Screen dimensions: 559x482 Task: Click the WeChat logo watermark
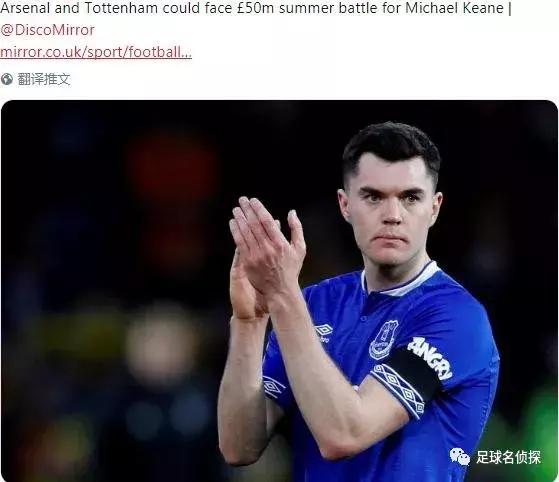tap(460, 457)
